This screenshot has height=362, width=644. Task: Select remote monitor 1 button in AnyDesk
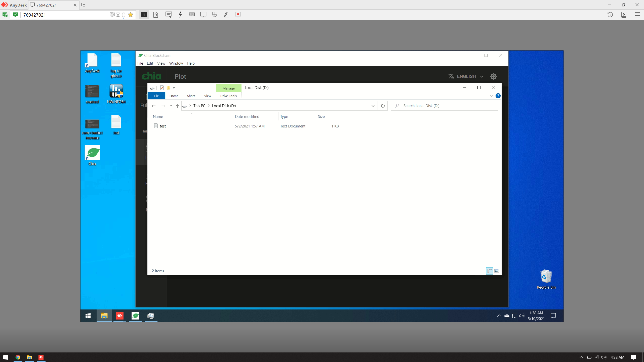(144, 15)
